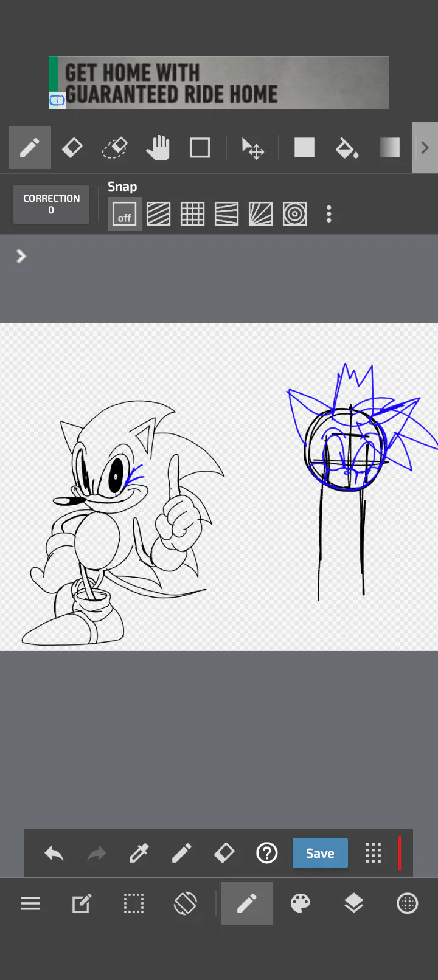Open the Guaranteed Ride Home ad
The height and width of the screenshot is (980, 438).
point(219,83)
